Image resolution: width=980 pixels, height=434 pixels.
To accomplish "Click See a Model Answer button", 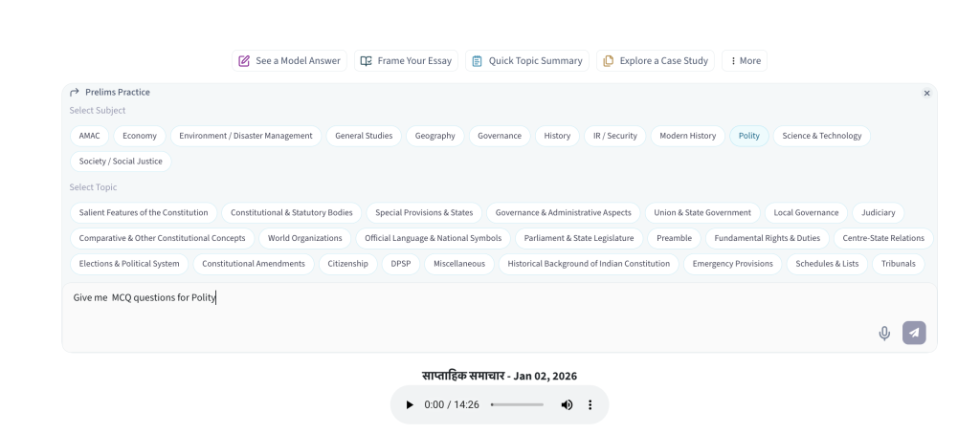I will (x=289, y=60).
